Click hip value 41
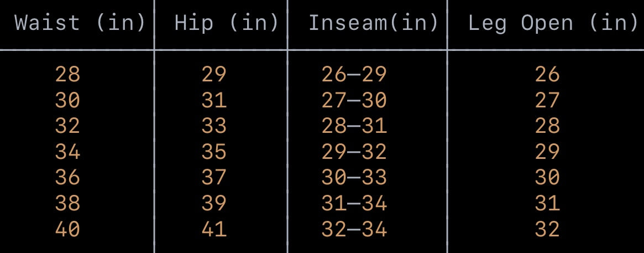 tap(214, 229)
